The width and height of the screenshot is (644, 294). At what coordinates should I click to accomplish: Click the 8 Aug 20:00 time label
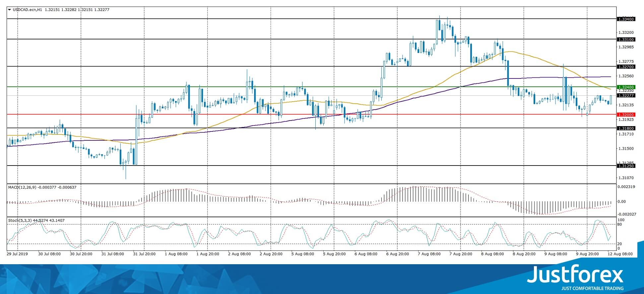pos(524,254)
